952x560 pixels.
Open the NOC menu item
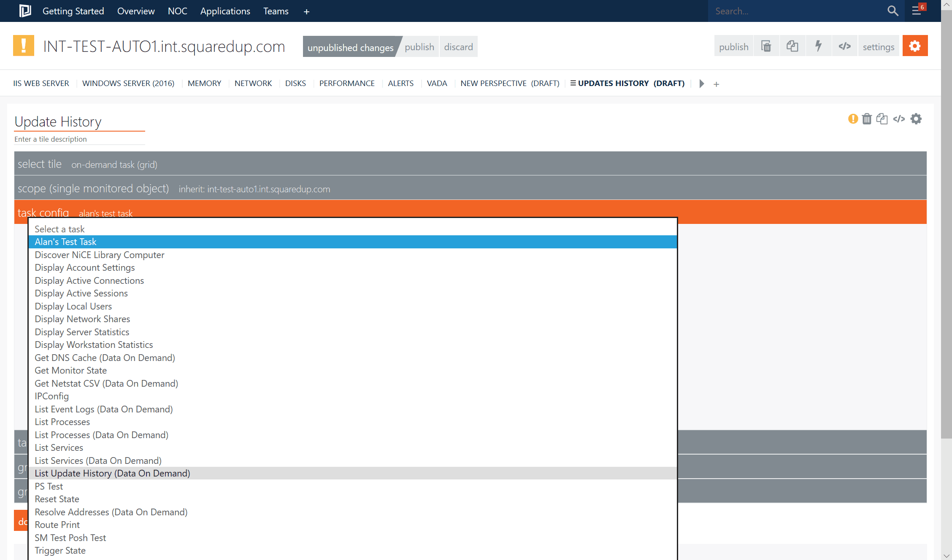[177, 11]
